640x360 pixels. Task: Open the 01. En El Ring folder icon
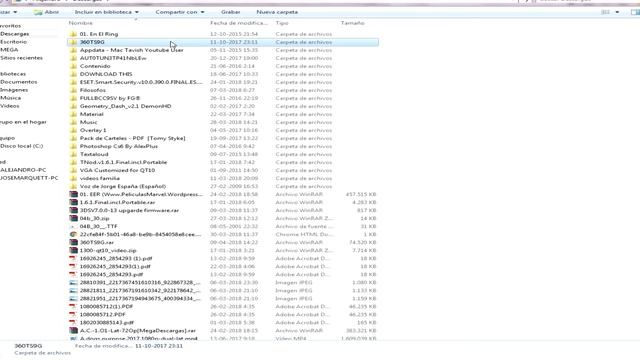point(73,34)
